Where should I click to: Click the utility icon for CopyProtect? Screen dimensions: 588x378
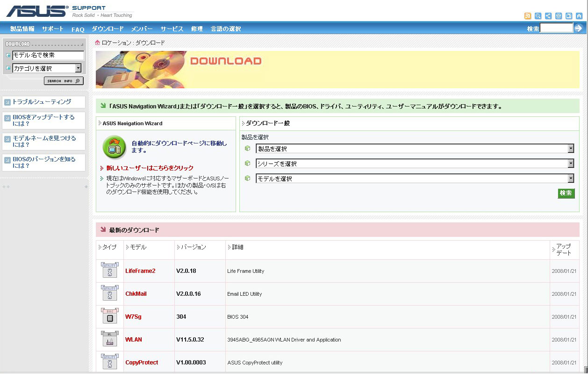coord(109,362)
